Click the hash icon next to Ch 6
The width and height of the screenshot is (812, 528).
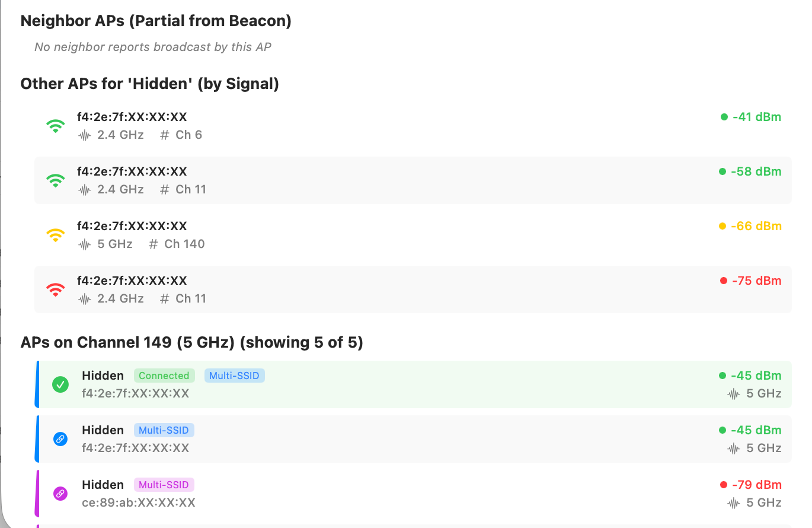pyautogui.click(x=165, y=135)
